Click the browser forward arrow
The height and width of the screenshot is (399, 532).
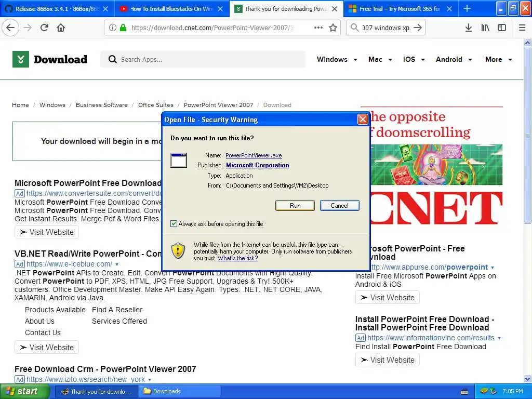28,28
